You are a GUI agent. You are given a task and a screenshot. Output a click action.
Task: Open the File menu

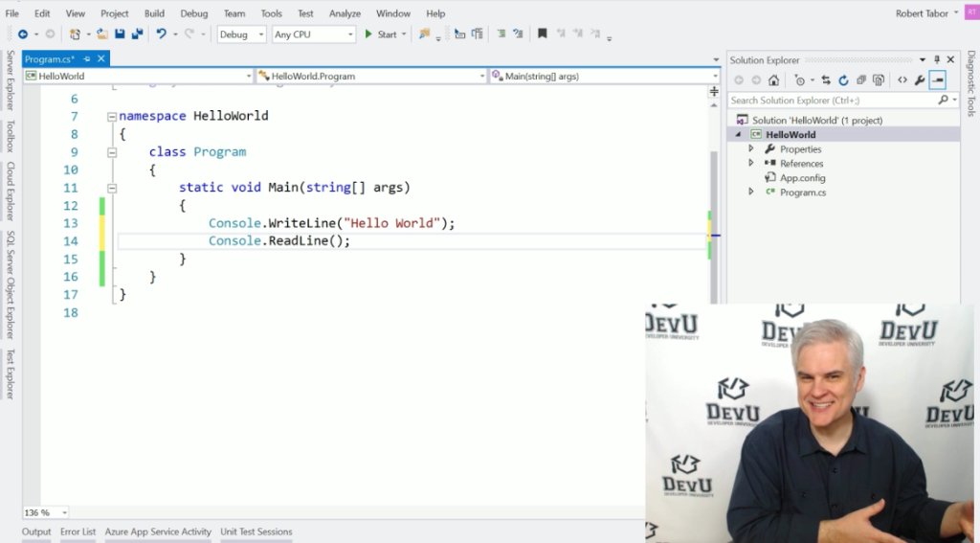click(x=11, y=13)
